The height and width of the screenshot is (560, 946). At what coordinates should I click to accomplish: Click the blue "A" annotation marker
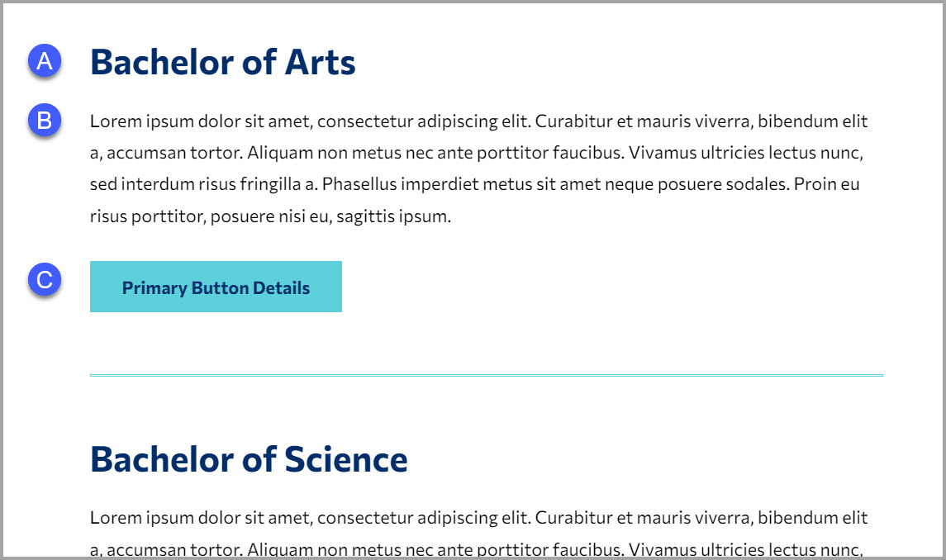pyautogui.click(x=45, y=61)
